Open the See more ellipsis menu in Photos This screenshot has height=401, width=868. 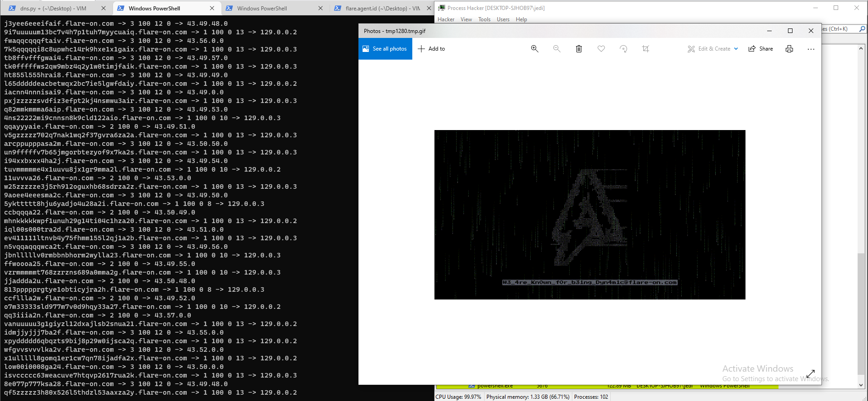coord(811,49)
